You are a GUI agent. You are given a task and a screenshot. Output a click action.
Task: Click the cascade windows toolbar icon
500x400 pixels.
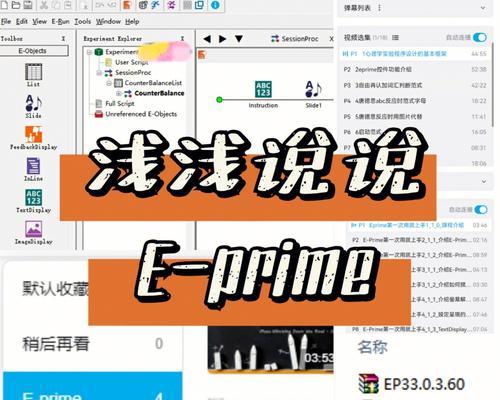pos(199,5)
